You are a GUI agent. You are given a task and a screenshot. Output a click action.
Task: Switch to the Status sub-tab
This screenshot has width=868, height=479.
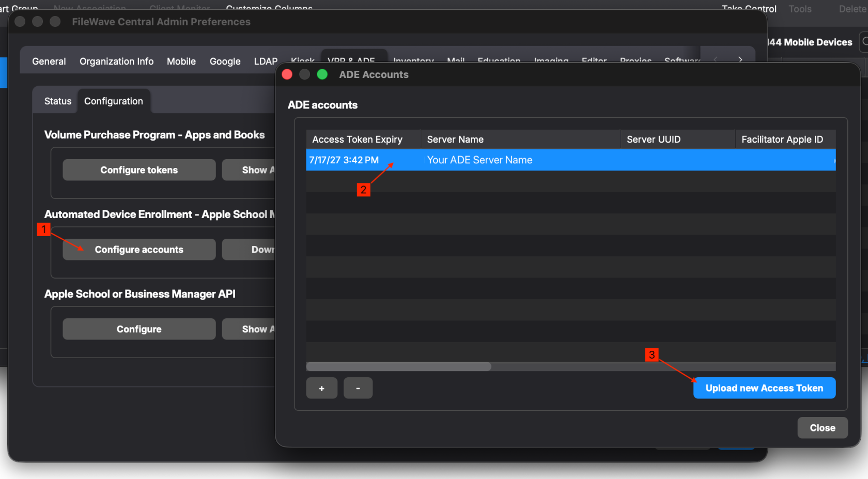[x=58, y=101]
